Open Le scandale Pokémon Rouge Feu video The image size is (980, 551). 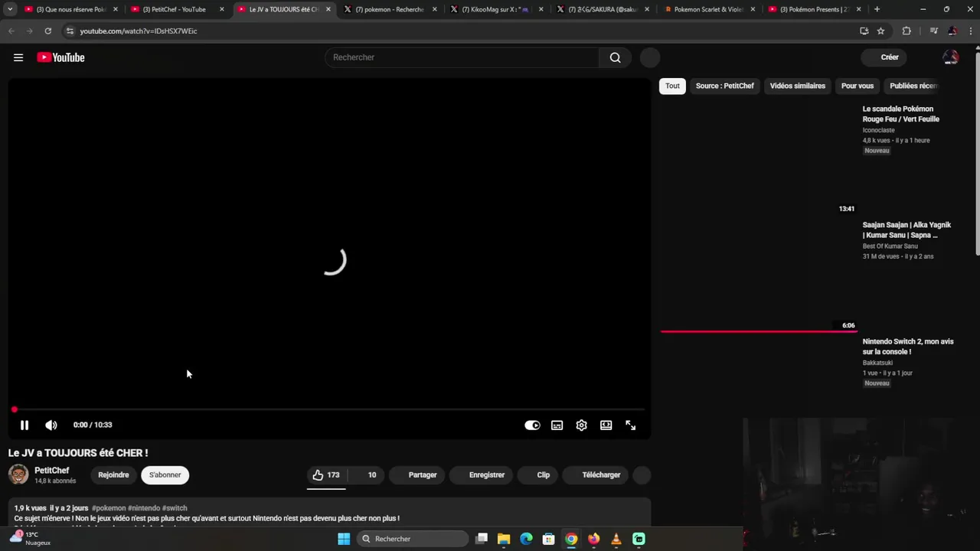click(901, 114)
